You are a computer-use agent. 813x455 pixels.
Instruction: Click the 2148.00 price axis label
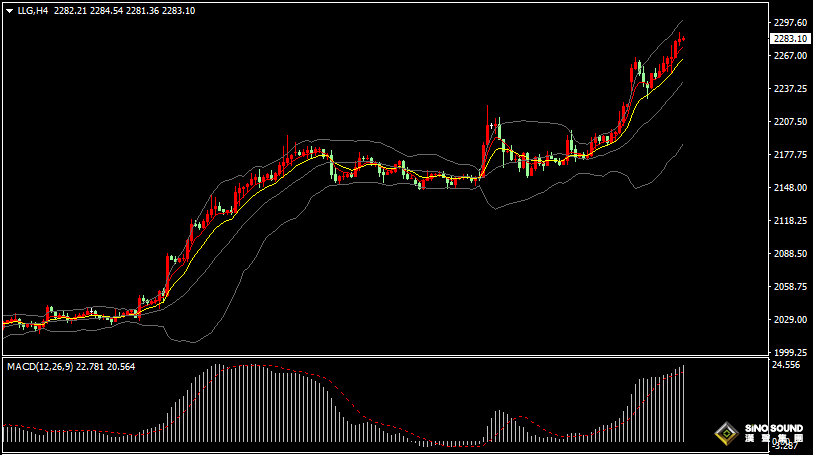[790, 188]
